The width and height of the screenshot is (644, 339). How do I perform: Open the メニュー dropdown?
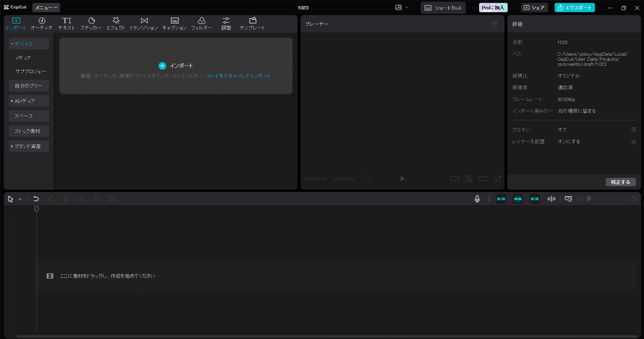tap(46, 7)
